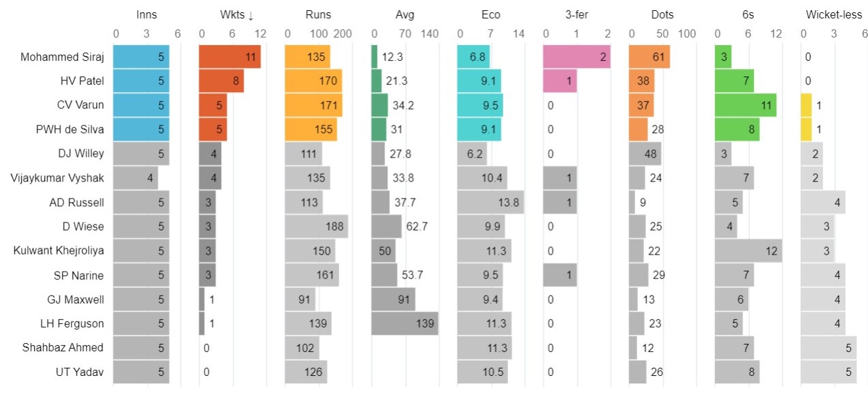Screen dimensions: 868x393
Task: Select the Avg column header
Action: tap(406, 16)
